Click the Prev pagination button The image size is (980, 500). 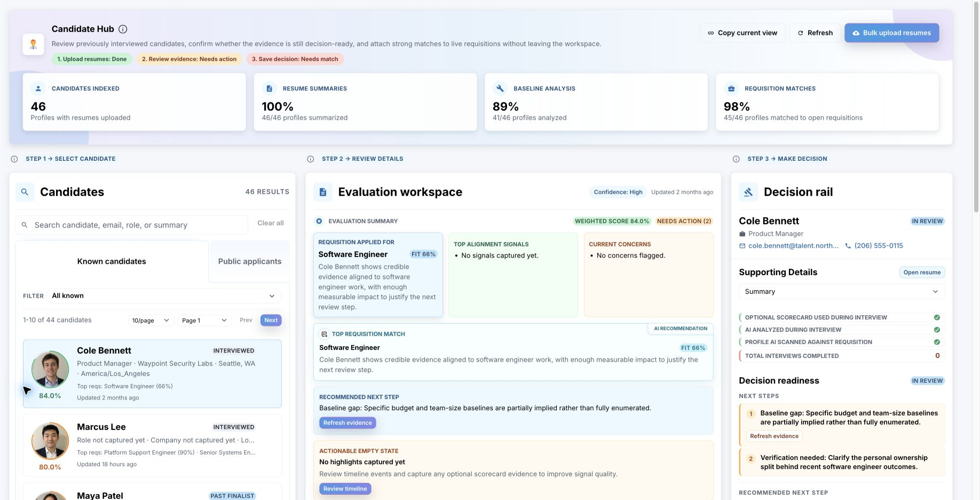tap(246, 320)
